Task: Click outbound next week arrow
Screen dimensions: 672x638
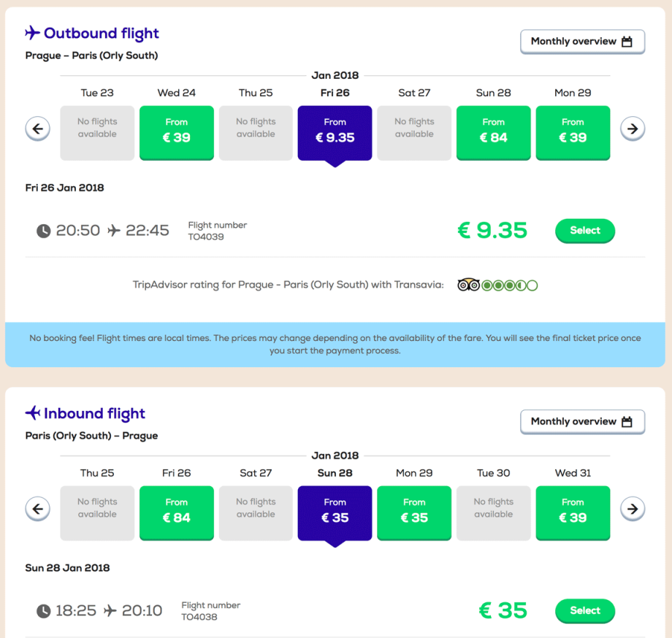Action: (x=633, y=129)
